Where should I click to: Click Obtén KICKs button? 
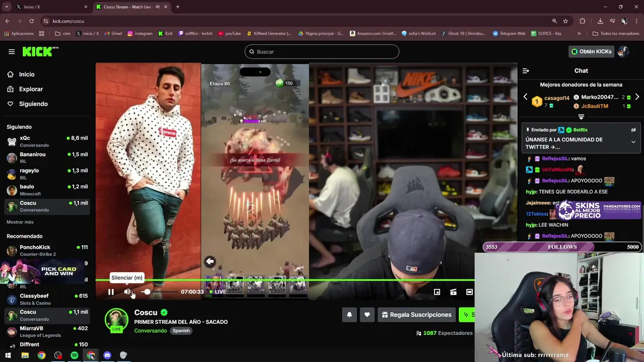coord(591,51)
